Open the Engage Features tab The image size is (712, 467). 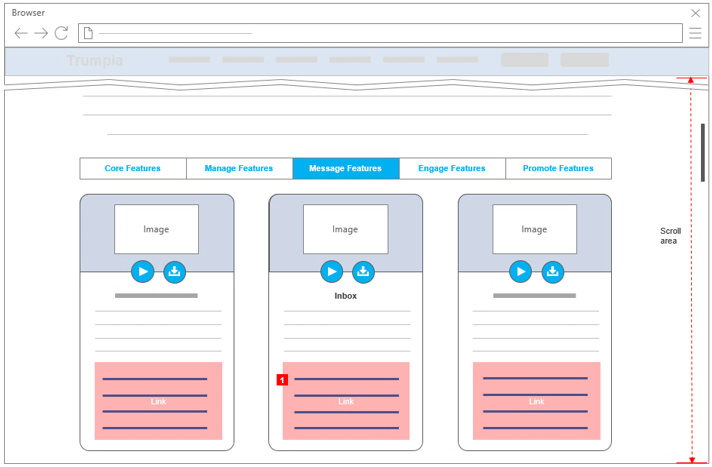coord(452,169)
